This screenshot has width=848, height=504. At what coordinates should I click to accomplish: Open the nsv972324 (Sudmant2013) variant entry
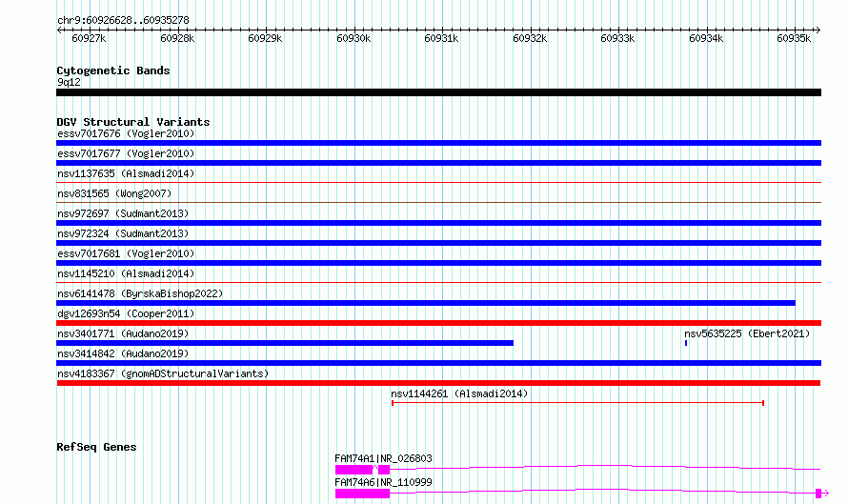click(438, 243)
